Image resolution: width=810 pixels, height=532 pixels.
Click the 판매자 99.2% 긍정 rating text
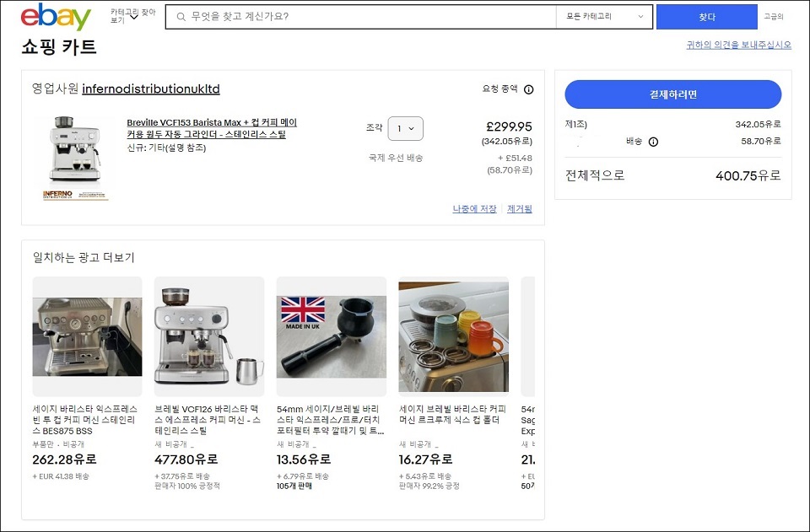pyautogui.click(x=429, y=486)
